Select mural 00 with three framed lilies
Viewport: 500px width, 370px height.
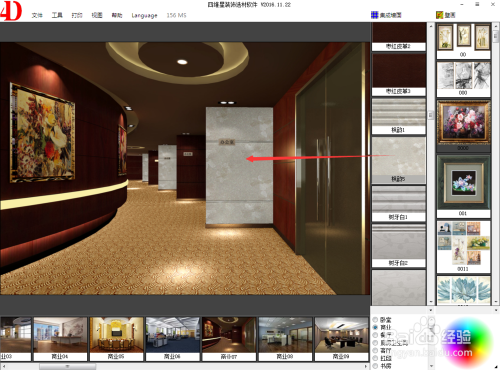coord(464,41)
